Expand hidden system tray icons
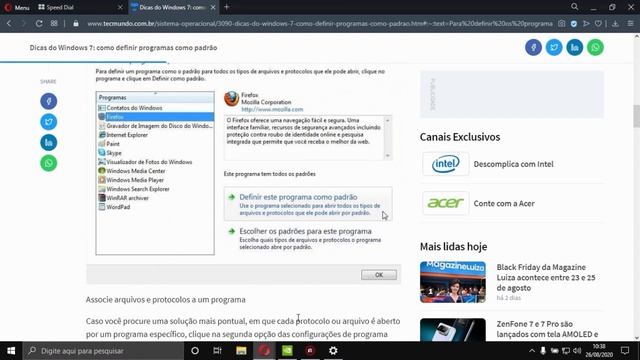640x360 pixels. pos(531,351)
